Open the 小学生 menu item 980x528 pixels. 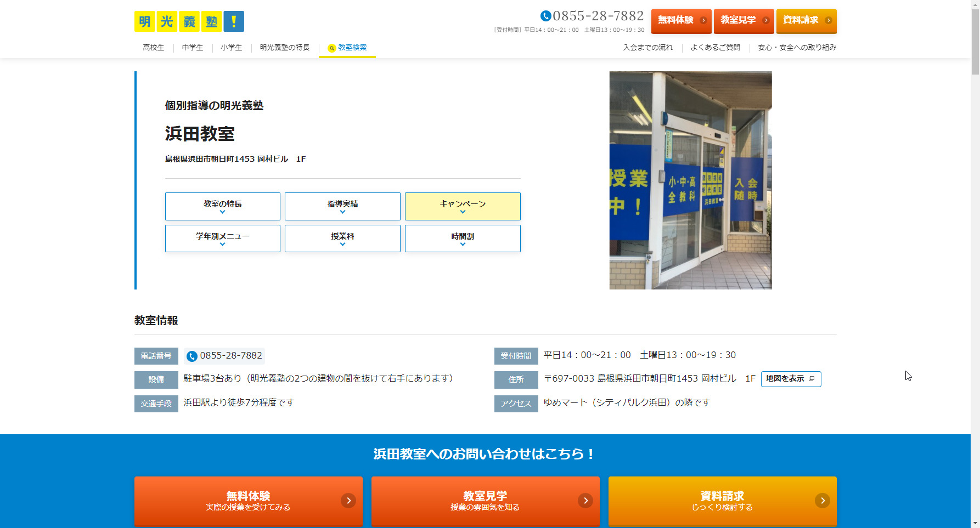(232, 48)
